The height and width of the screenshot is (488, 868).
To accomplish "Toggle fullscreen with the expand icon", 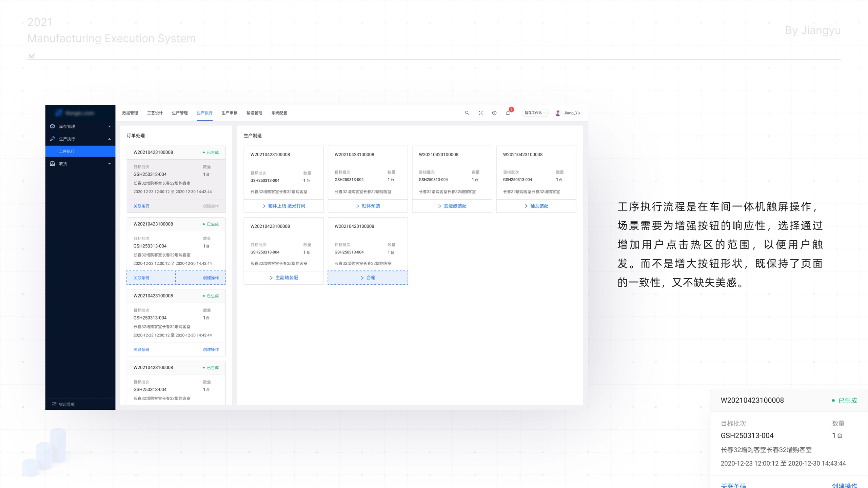I will [480, 113].
